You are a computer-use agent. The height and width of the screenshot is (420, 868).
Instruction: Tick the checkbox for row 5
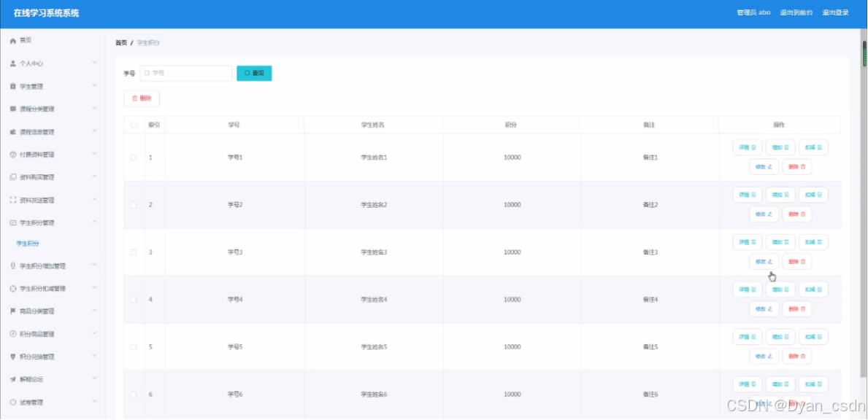click(x=134, y=346)
